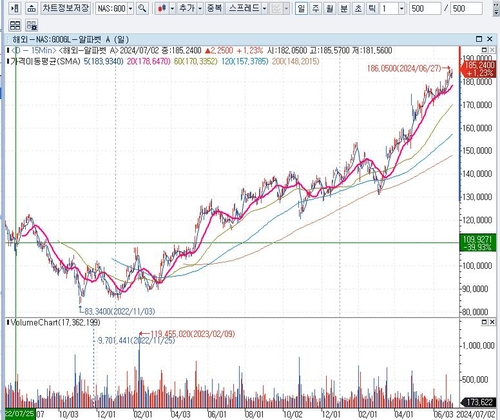Select the daily (일) period toggle
The image size is (500, 420).
301,9
